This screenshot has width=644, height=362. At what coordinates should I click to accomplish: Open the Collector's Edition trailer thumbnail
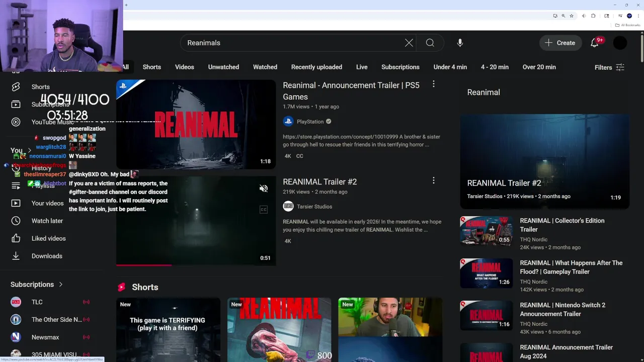pos(487,230)
